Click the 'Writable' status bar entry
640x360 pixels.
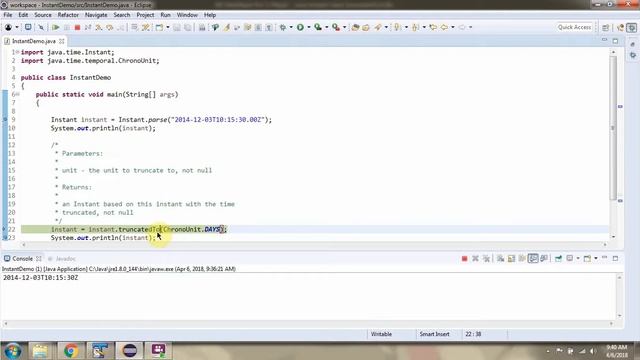[381, 334]
